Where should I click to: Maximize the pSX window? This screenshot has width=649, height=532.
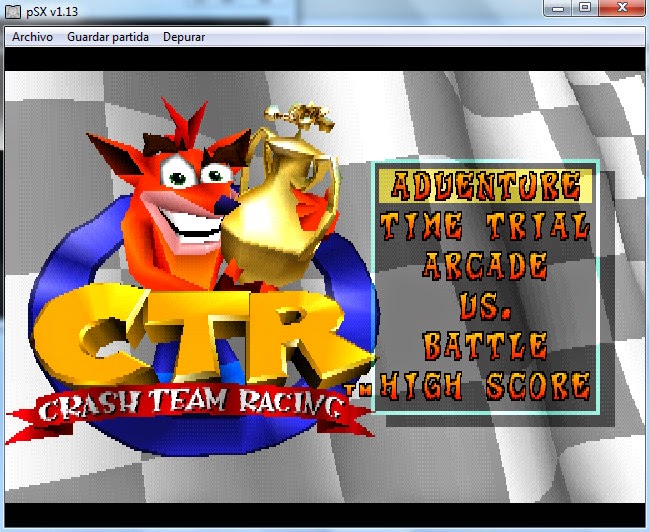point(584,7)
